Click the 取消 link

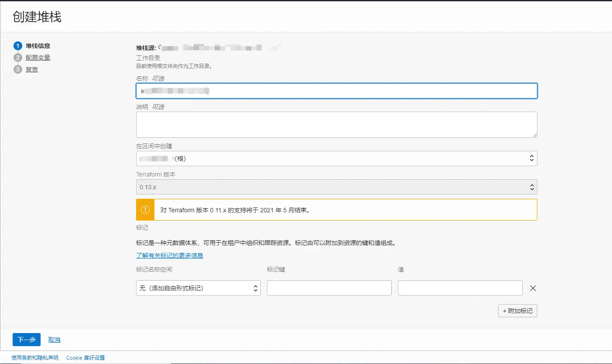click(54, 339)
